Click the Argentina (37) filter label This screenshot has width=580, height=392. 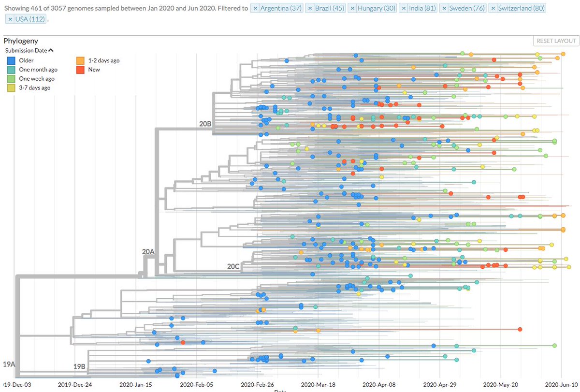click(281, 9)
